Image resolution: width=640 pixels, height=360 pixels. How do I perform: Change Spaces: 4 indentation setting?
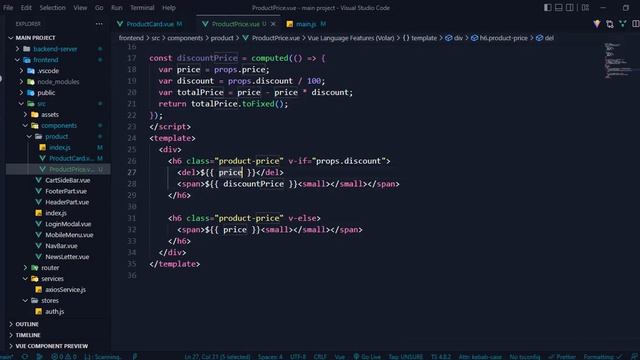(x=270, y=356)
